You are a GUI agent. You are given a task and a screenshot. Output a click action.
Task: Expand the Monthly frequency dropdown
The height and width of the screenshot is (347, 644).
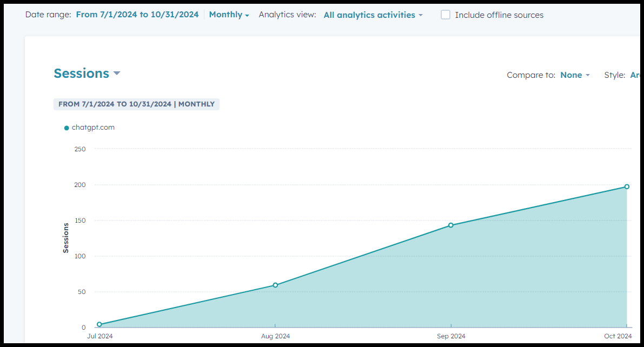[x=229, y=15]
